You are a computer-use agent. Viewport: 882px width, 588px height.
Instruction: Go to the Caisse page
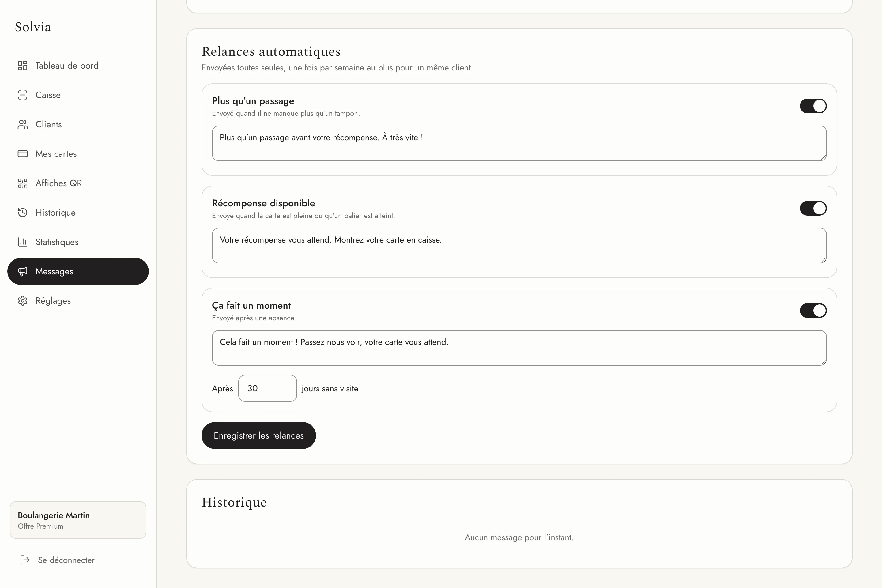point(78,95)
